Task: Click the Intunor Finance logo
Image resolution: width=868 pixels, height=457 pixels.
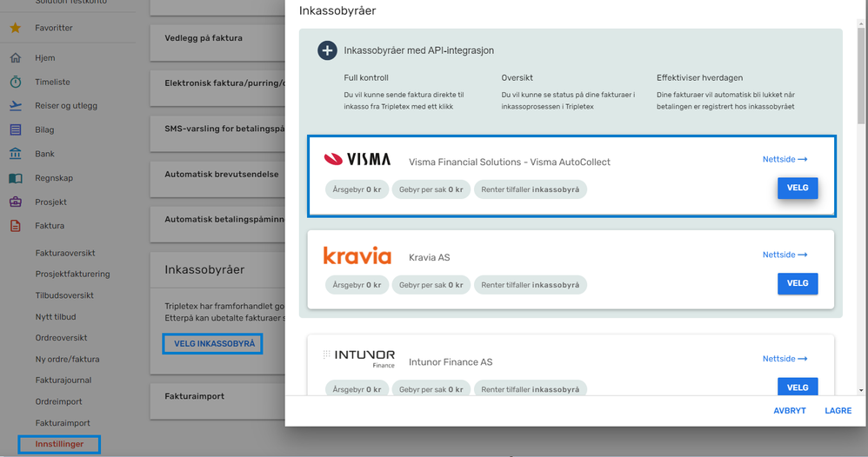Action: 359,359
